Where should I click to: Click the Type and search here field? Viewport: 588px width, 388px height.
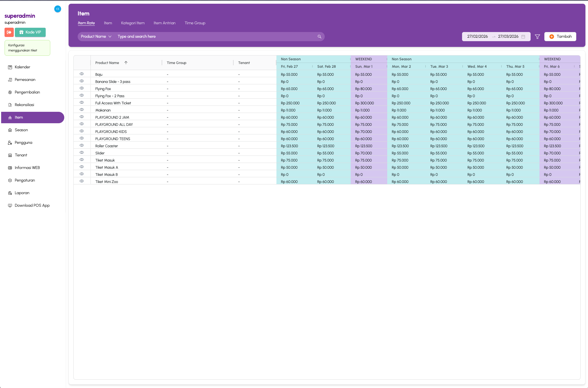pyautogui.click(x=214, y=37)
